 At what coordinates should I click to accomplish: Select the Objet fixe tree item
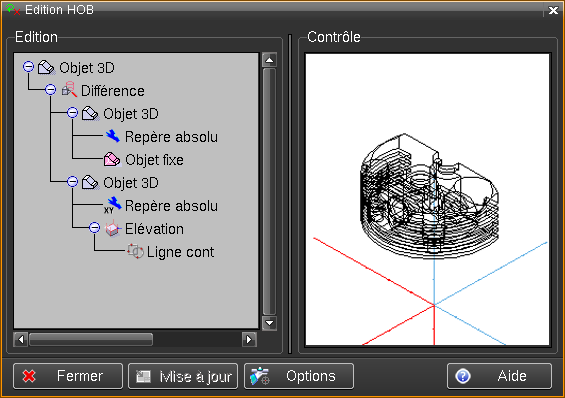coord(154,160)
